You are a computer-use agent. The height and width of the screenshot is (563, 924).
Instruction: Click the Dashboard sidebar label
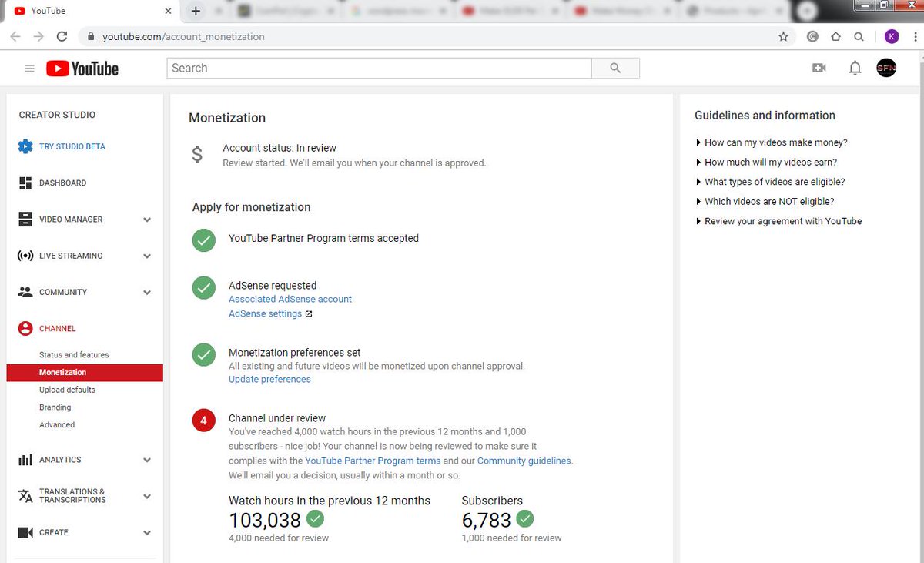[62, 183]
